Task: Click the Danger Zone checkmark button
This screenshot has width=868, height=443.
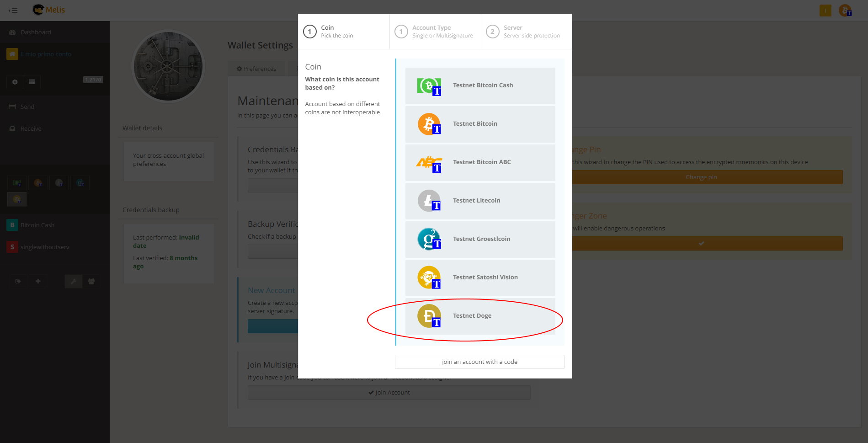Action: click(x=701, y=244)
